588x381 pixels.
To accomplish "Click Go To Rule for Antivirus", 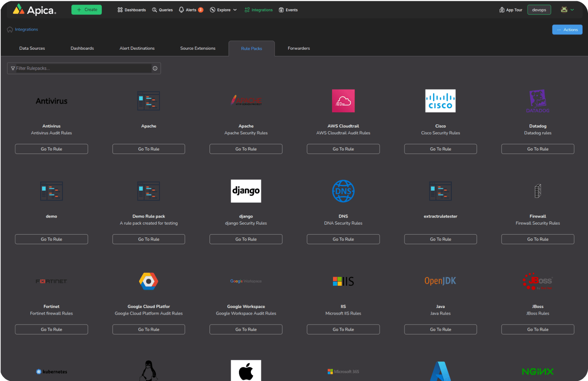I will 51,149.
